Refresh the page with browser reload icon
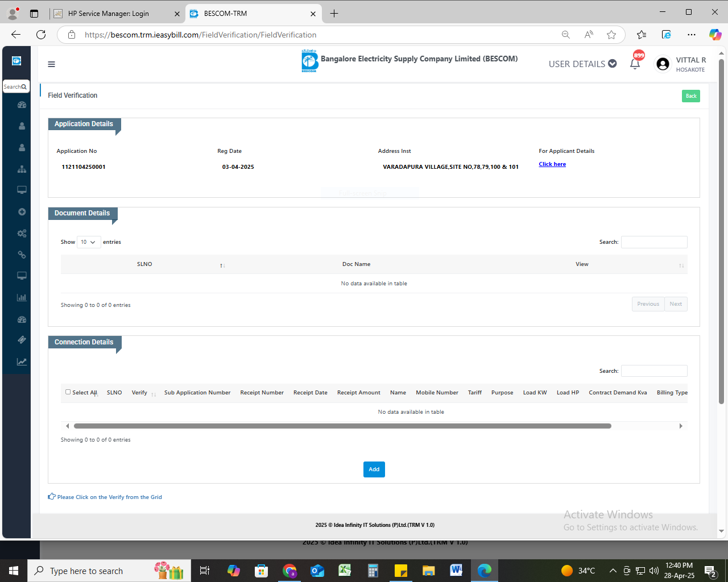Screen dimensions: 728x582 pyautogui.click(x=41, y=35)
